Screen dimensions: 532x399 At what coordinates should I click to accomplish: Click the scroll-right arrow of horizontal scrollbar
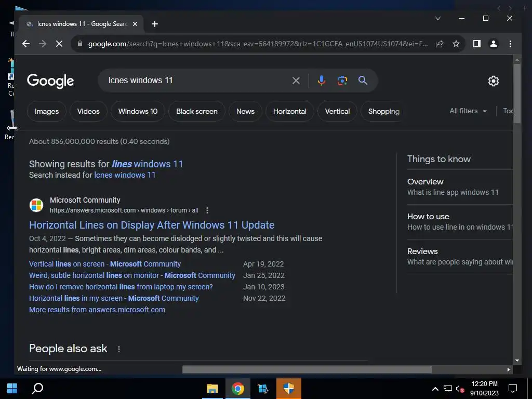(x=508, y=369)
